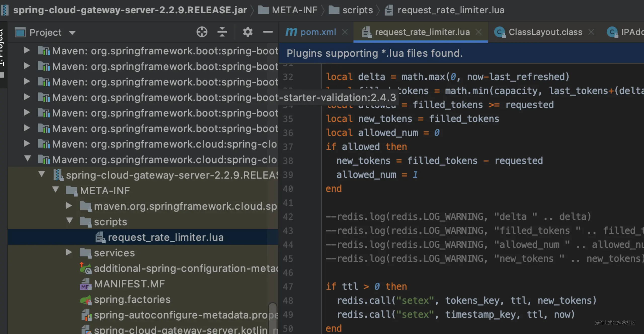Viewport: 644px width, 334px height.
Task: Open Project panel gear settings
Action: [x=248, y=32]
